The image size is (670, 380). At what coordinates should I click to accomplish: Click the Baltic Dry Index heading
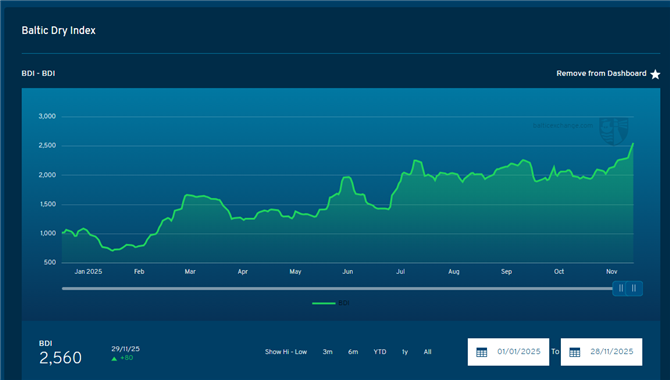pyautogui.click(x=59, y=30)
